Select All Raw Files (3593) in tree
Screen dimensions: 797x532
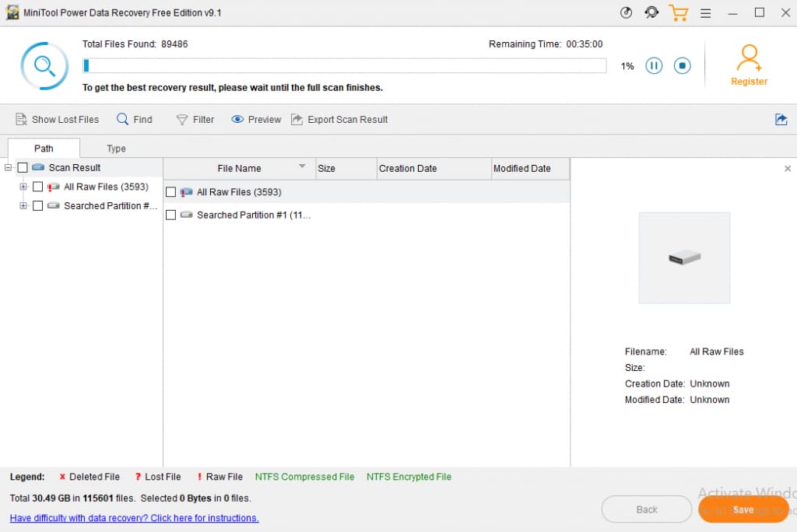(x=106, y=187)
